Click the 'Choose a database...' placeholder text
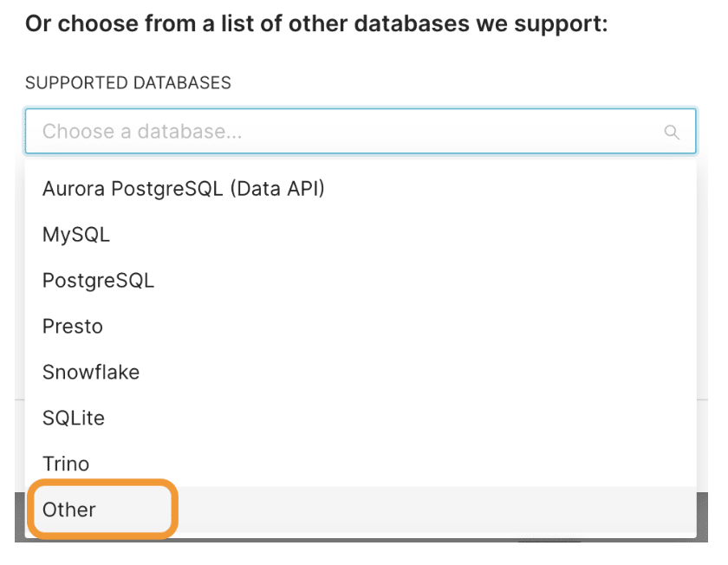728x565 pixels. [142, 132]
